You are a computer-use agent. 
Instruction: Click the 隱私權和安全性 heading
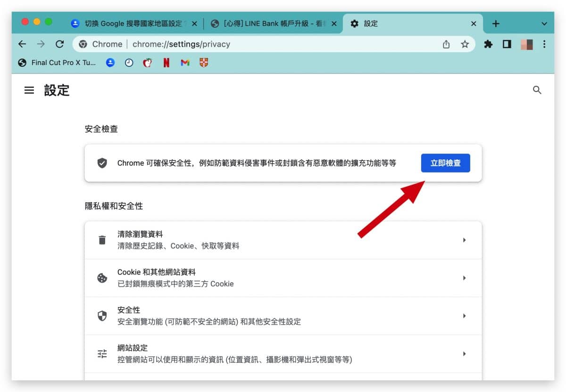coord(114,206)
